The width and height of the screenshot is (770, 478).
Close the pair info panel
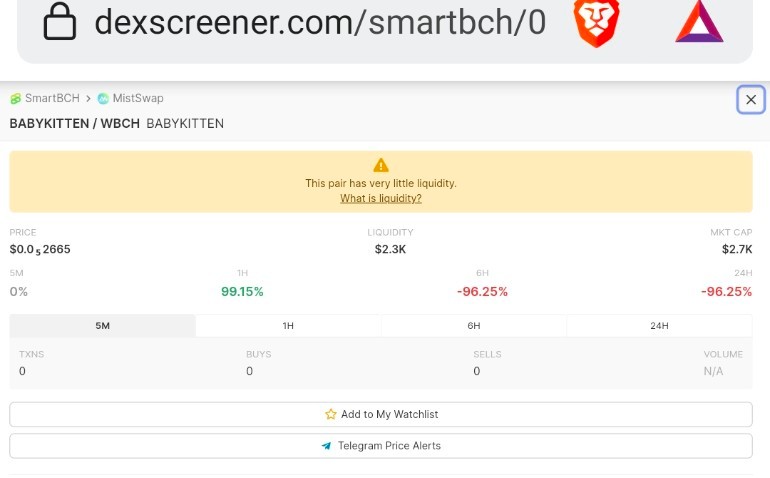[751, 100]
